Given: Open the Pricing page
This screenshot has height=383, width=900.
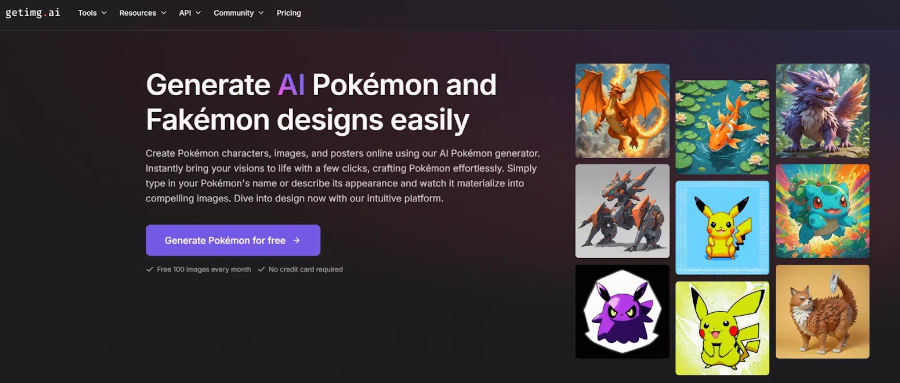Looking at the screenshot, I should (289, 13).
